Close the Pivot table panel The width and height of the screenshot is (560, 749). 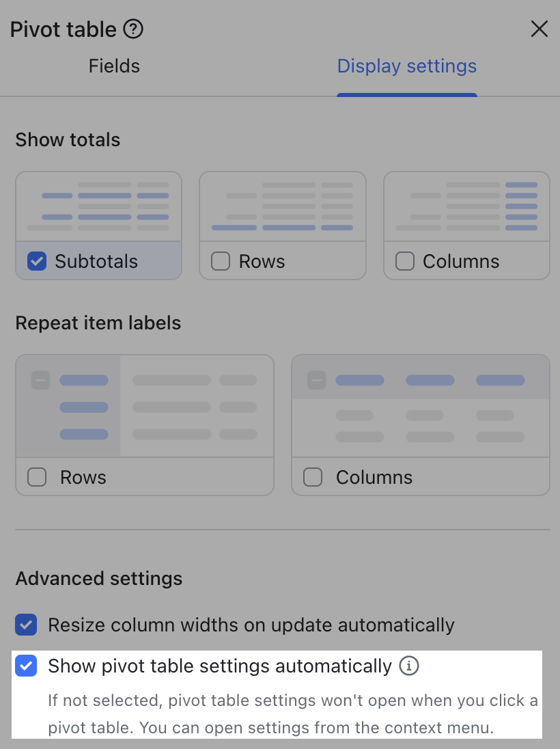(x=539, y=29)
